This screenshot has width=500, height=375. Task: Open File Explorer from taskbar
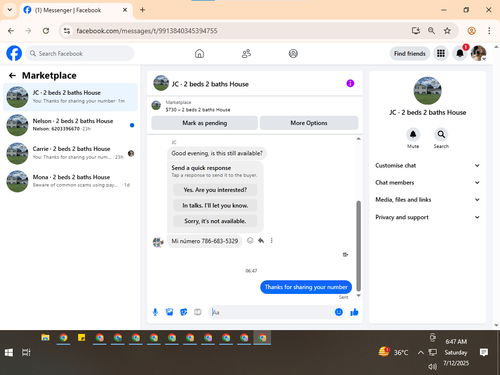pyautogui.click(x=45, y=338)
